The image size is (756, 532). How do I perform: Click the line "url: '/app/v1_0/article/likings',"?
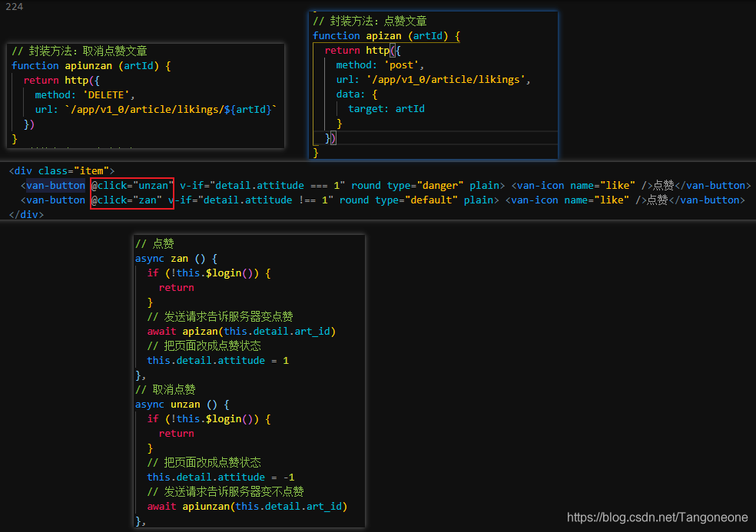433,80
